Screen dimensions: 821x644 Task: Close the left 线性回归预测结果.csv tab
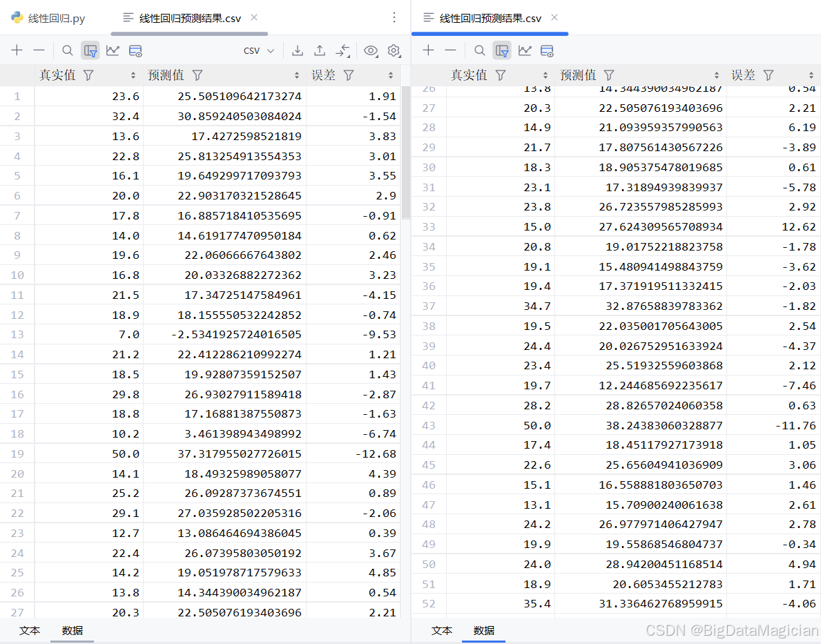click(x=254, y=17)
